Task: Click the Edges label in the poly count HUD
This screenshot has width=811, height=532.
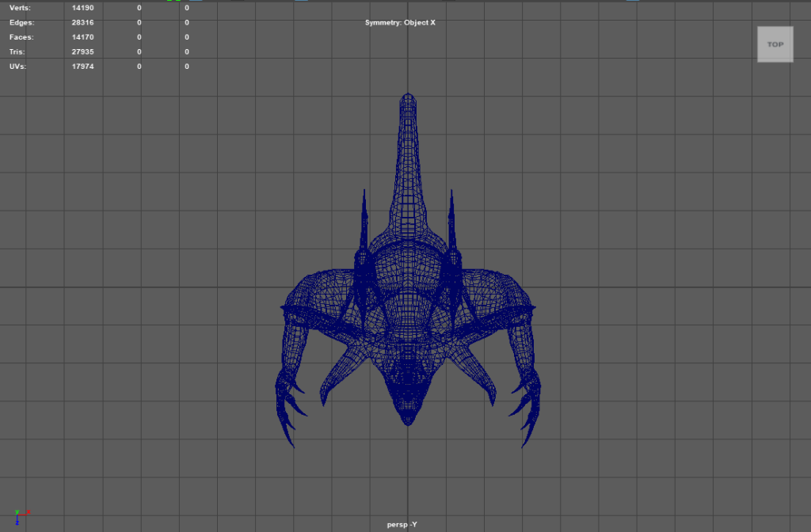Action: point(21,23)
